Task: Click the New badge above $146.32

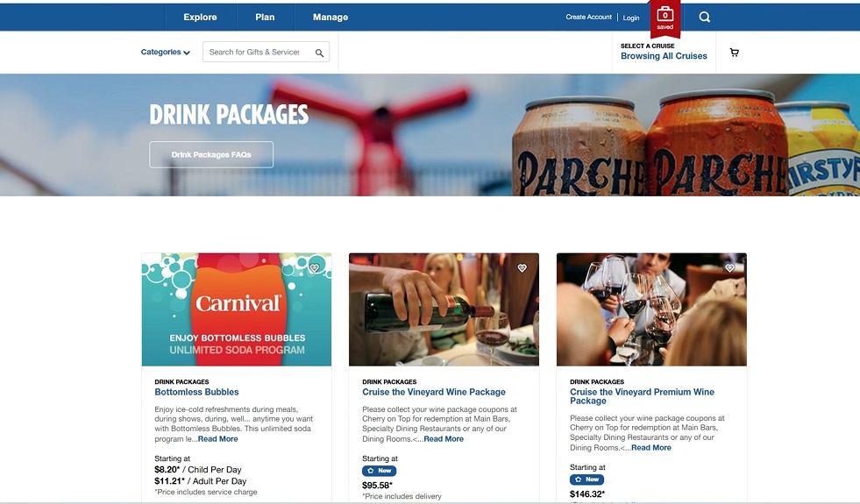Action: coord(586,479)
